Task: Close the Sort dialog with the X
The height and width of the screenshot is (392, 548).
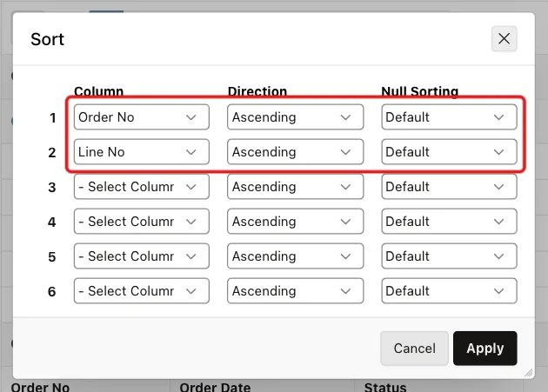Action: [504, 39]
